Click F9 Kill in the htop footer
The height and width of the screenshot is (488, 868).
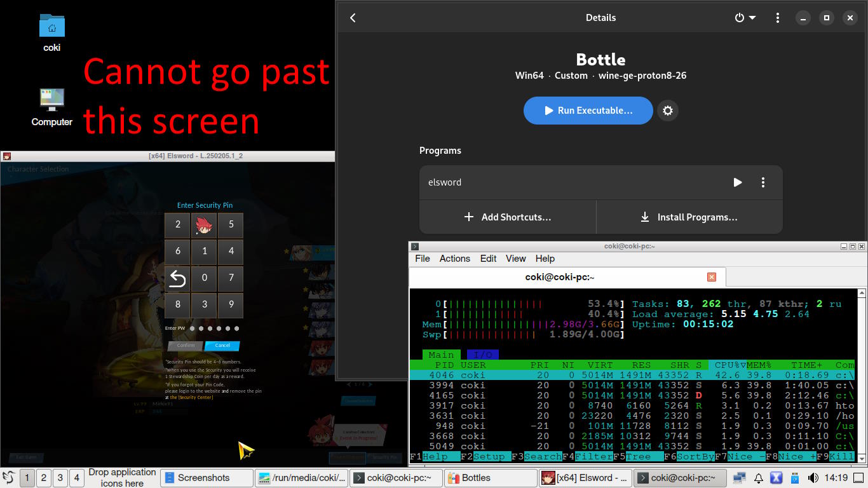coord(836,456)
